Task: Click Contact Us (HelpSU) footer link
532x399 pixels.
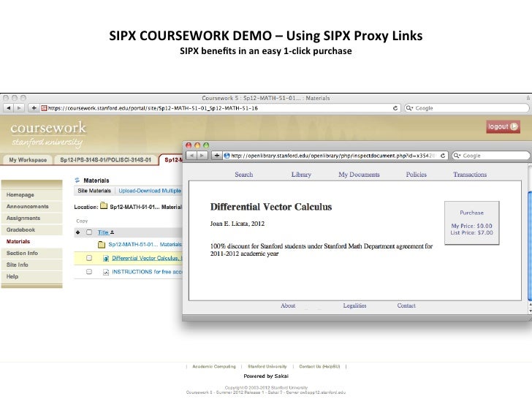Action: pyautogui.click(x=319, y=366)
